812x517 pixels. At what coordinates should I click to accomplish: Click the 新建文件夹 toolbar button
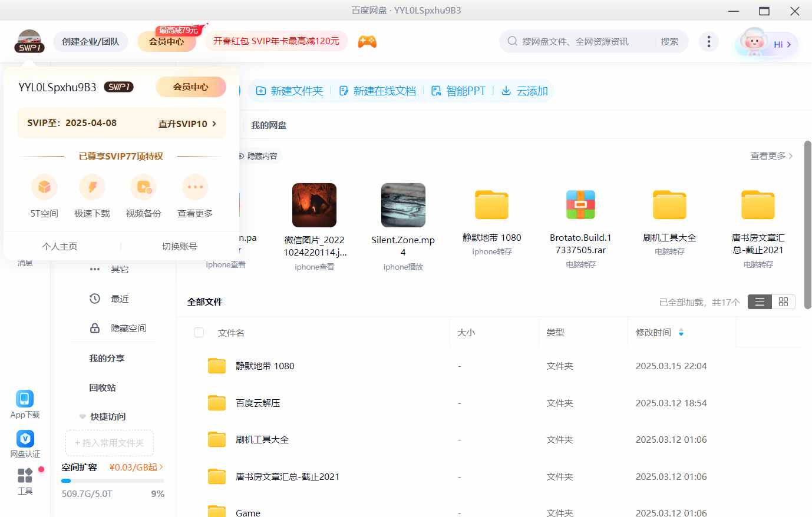pos(289,91)
